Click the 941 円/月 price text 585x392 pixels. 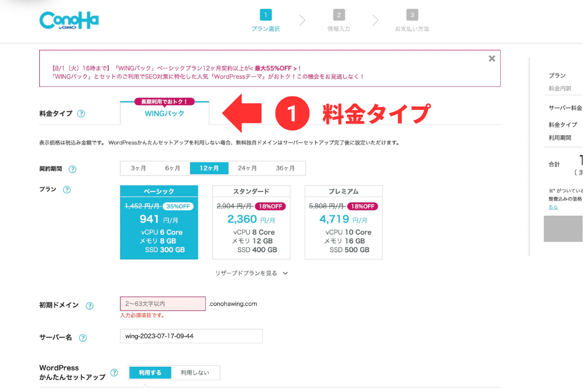tap(159, 219)
